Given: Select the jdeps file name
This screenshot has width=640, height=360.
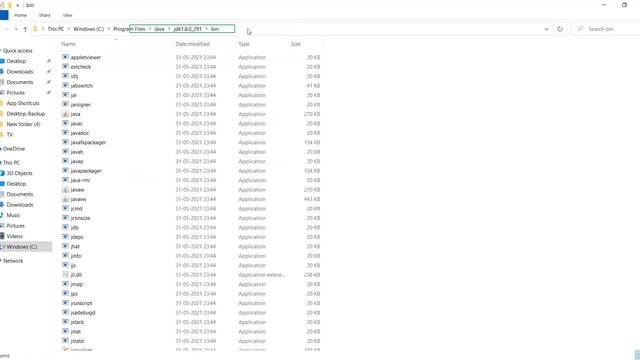Looking at the screenshot, I should [77, 237].
